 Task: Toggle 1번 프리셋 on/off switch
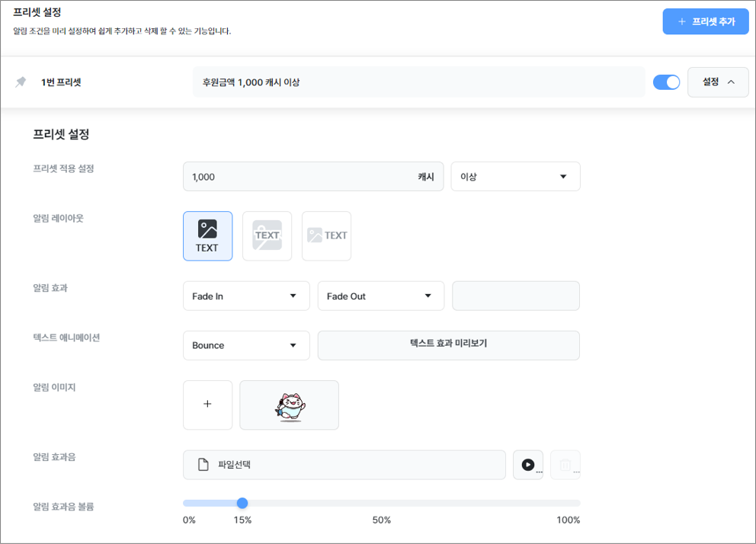666,82
